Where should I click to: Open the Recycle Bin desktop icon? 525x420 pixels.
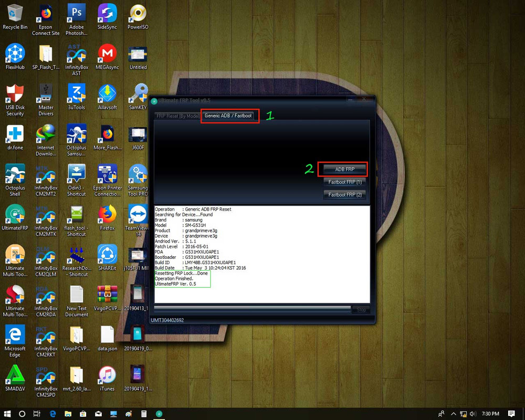[x=15, y=17]
